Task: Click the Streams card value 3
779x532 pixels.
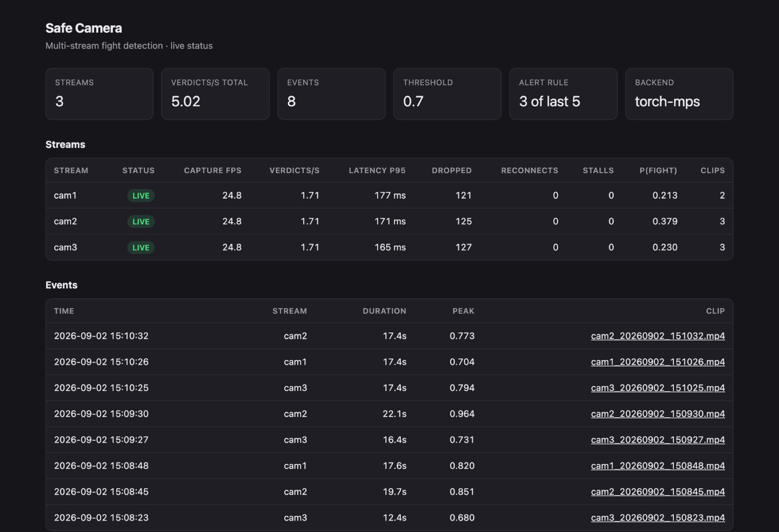Action: coord(59,101)
